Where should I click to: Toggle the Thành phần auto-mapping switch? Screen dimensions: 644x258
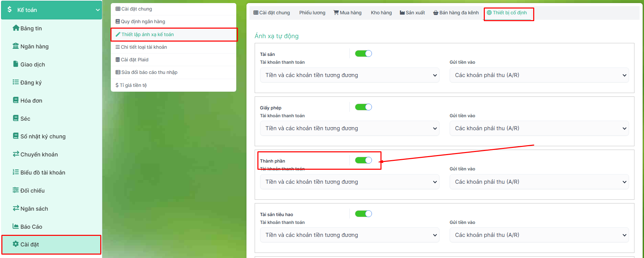363,160
